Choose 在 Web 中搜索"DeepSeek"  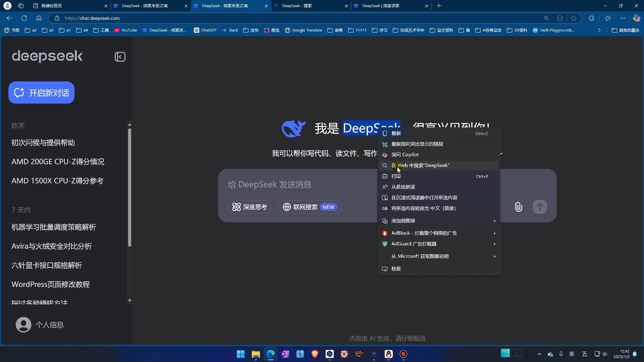click(x=439, y=166)
